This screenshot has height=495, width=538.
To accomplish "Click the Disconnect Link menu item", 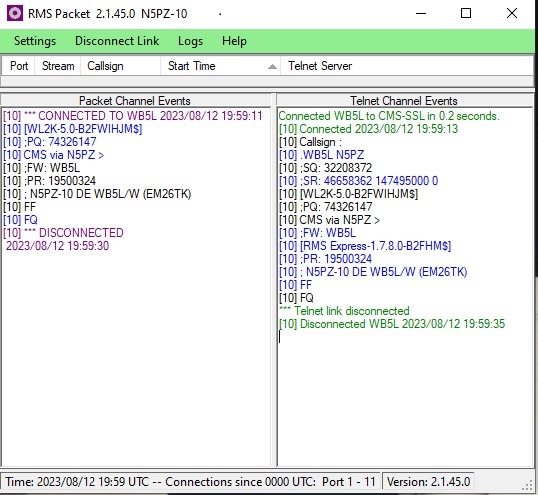I will [x=117, y=41].
